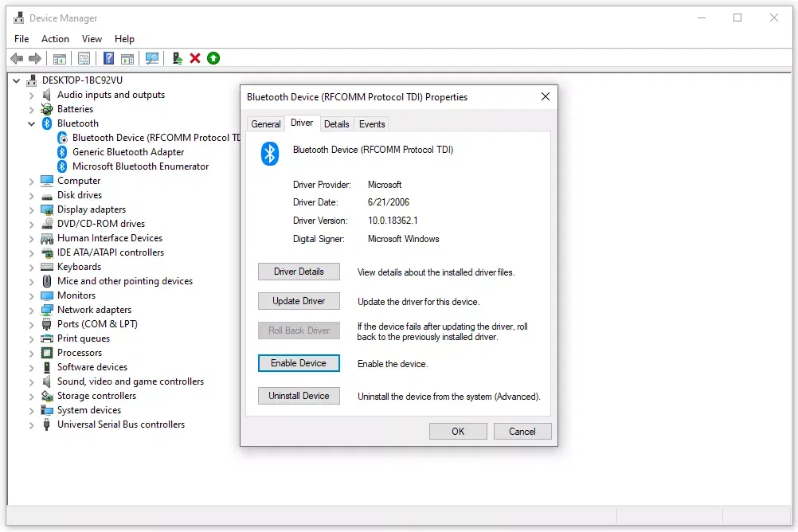Viewport: 798px width, 532px height.
Task: Click the Bluetooth category icon
Action: (47, 123)
